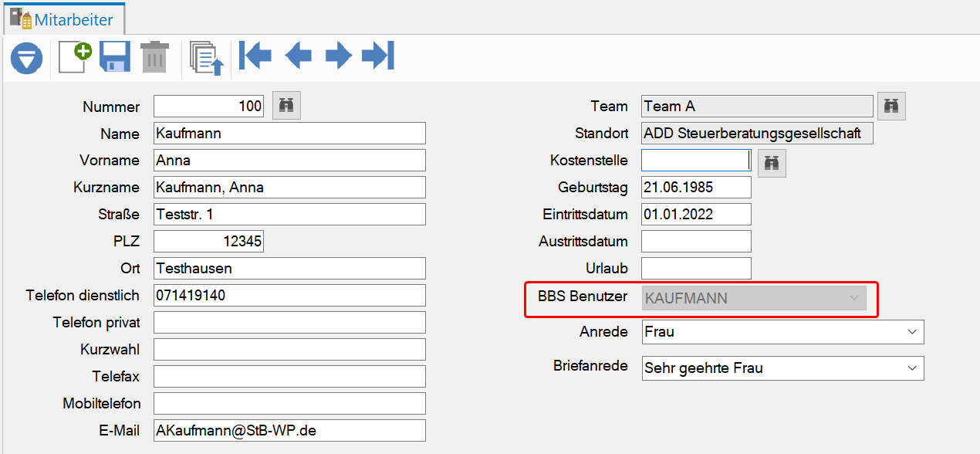The width and height of the screenshot is (980, 454).
Task: Click the Team field
Action: point(757,107)
